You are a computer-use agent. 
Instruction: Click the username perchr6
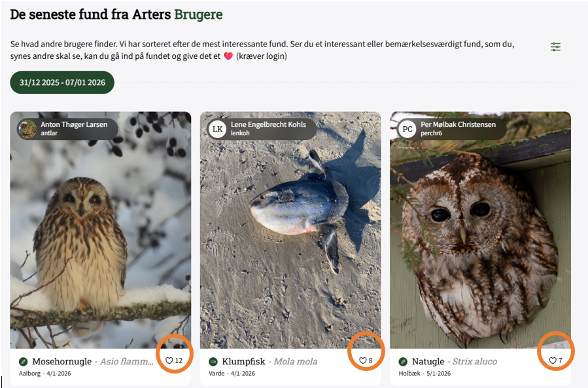(x=432, y=133)
